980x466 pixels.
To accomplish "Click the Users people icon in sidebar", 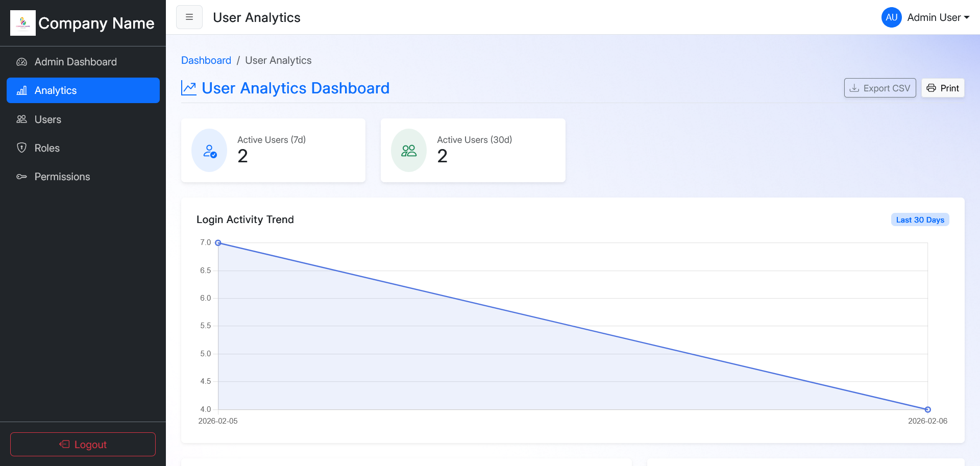I will [21, 119].
